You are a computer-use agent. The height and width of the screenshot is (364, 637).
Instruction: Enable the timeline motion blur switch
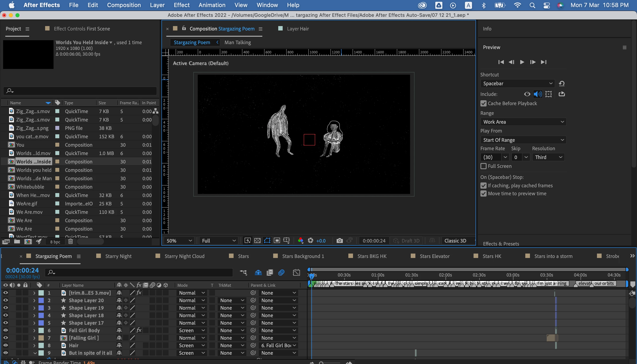[281, 272]
